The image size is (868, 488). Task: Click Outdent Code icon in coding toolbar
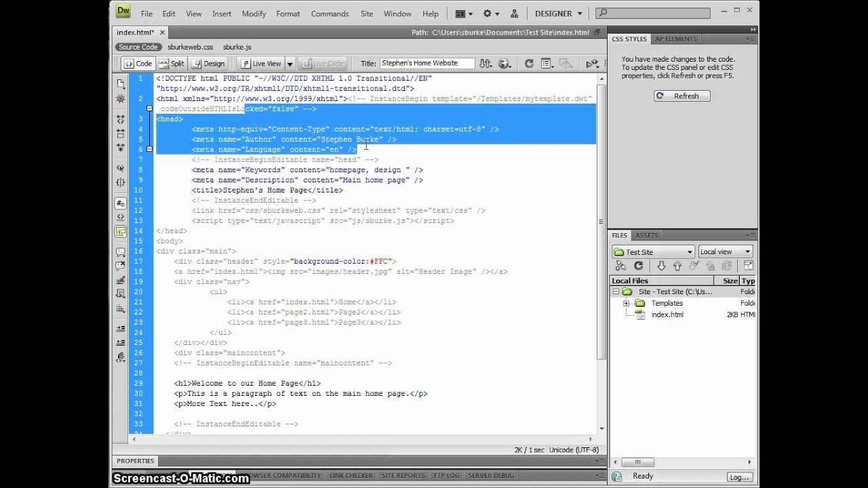(x=121, y=343)
